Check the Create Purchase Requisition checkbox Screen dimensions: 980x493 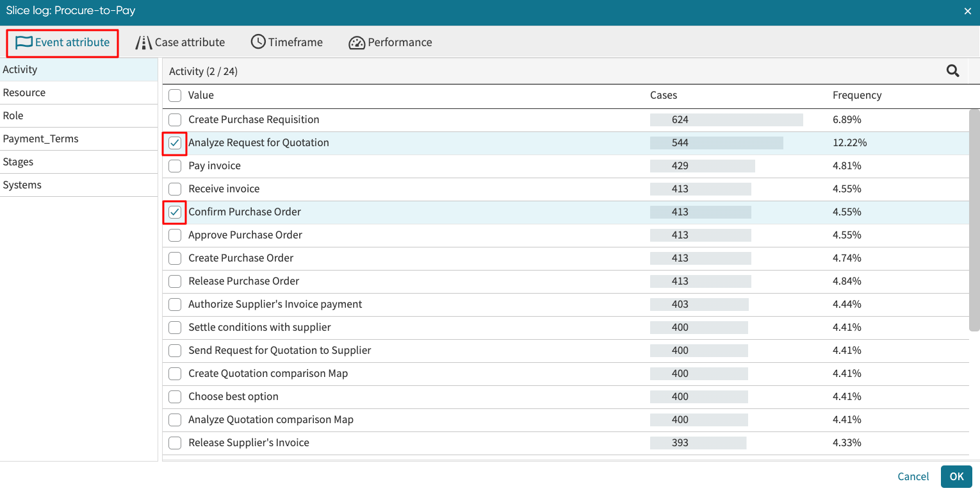[x=175, y=120]
